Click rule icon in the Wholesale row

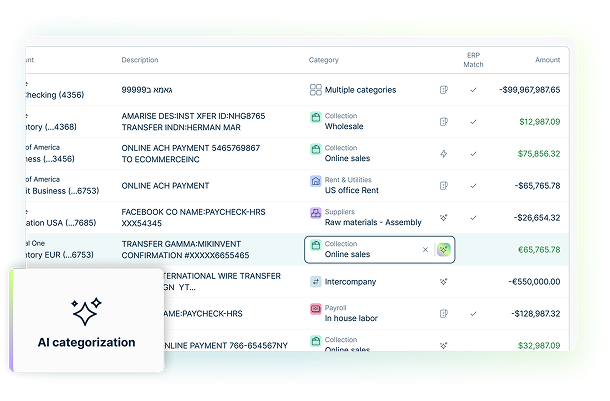pos(443,122)
